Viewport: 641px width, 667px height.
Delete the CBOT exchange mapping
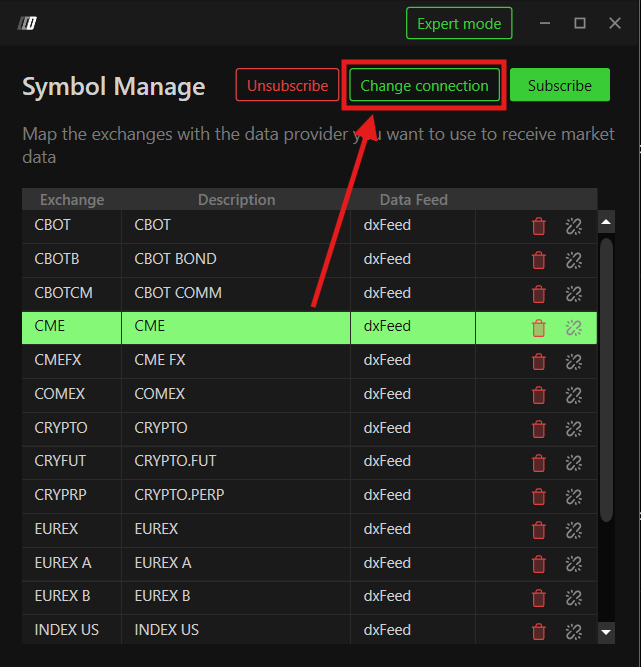pos(538,226)
